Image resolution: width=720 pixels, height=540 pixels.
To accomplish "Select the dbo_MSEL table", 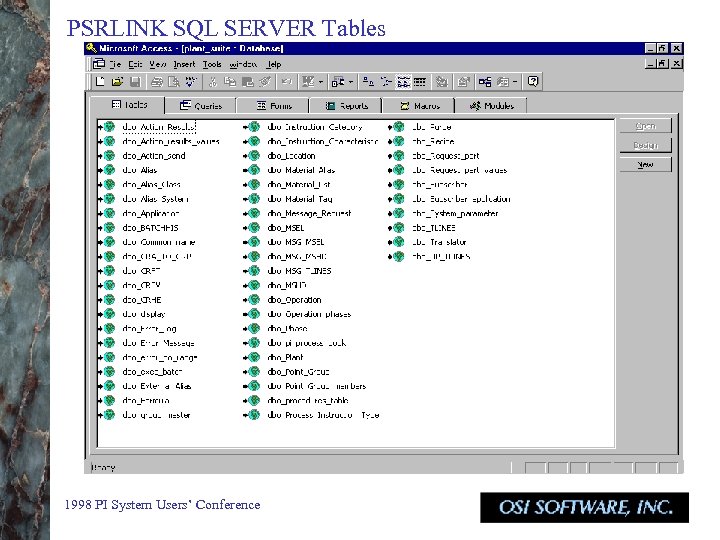I will (x=286, y=228).
